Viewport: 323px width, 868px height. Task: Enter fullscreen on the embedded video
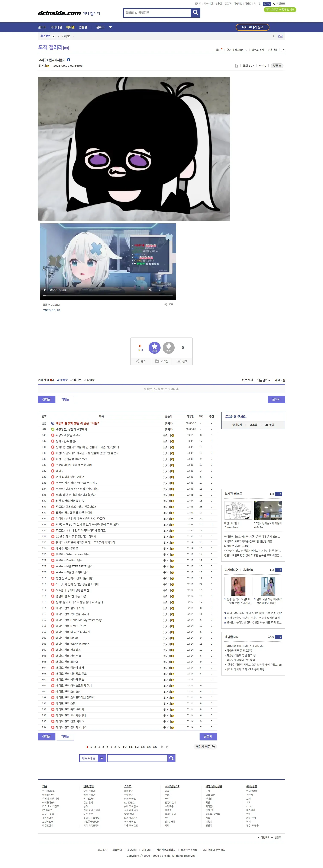coord(161,290)
